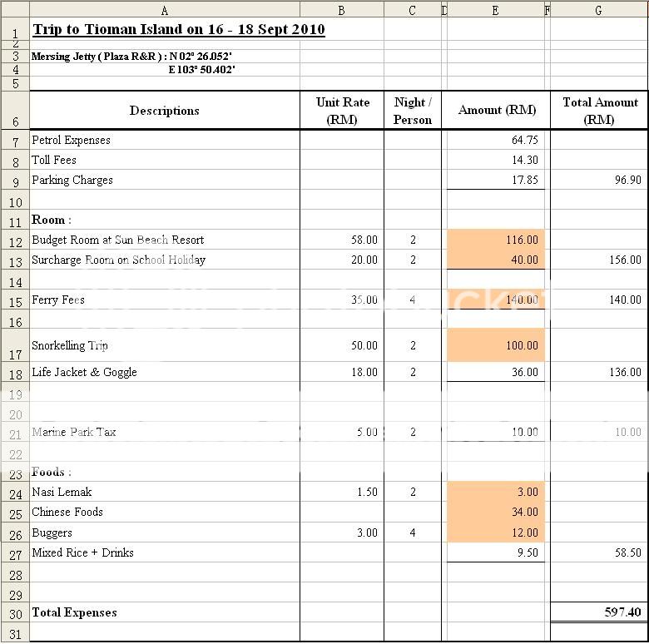649x644 pixels.
Task: Select the Night / Person header cell
Action: pos(413,110)
